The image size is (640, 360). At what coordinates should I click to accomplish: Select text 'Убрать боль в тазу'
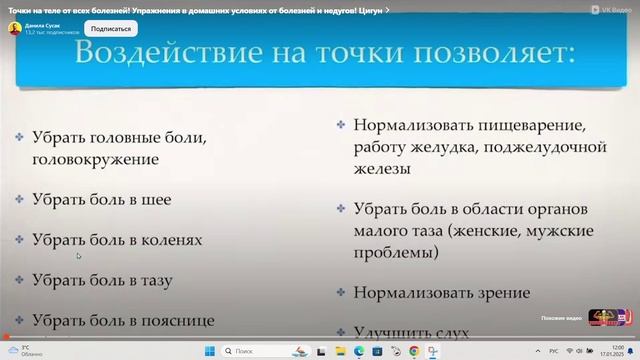(x=102, y=280)
